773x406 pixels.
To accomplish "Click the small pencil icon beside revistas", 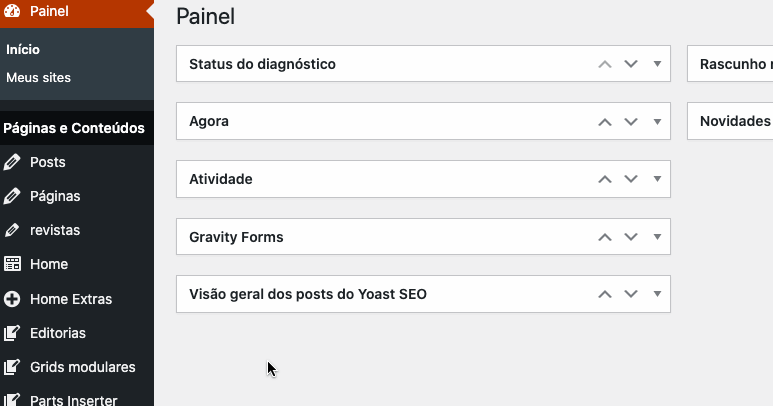I will (x=12, y=230).
